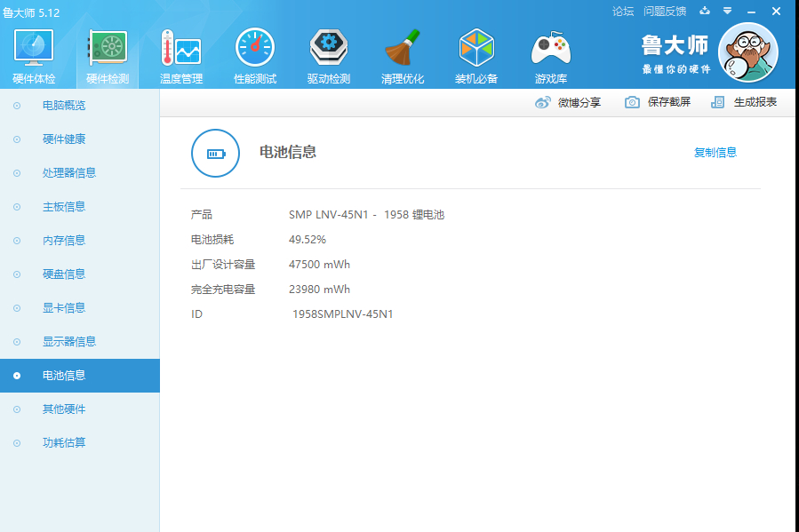Open 显卡信息 in sidebar
This screenshot has width=799, height=532.
[x=79, y=308]
